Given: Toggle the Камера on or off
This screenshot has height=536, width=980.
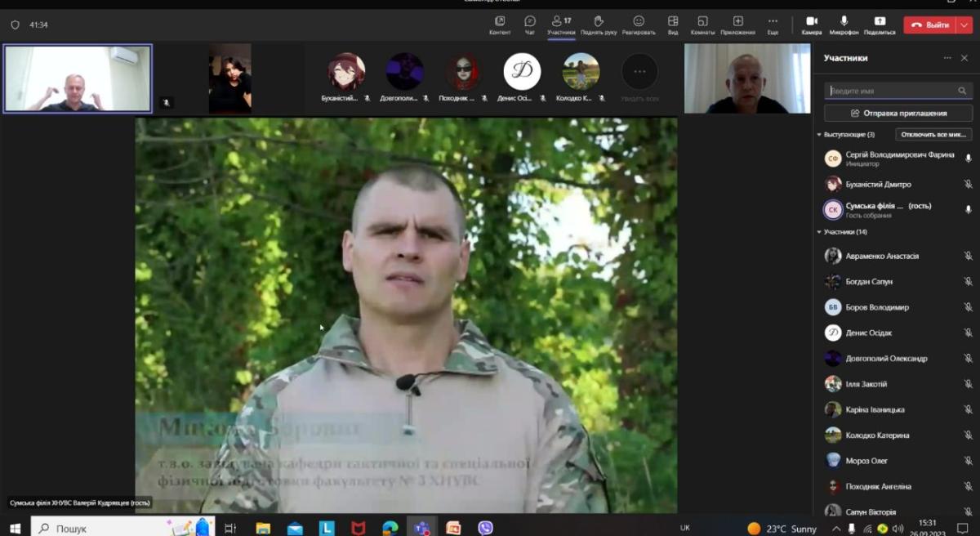Looking at the screenshot, I should point(812,25).
